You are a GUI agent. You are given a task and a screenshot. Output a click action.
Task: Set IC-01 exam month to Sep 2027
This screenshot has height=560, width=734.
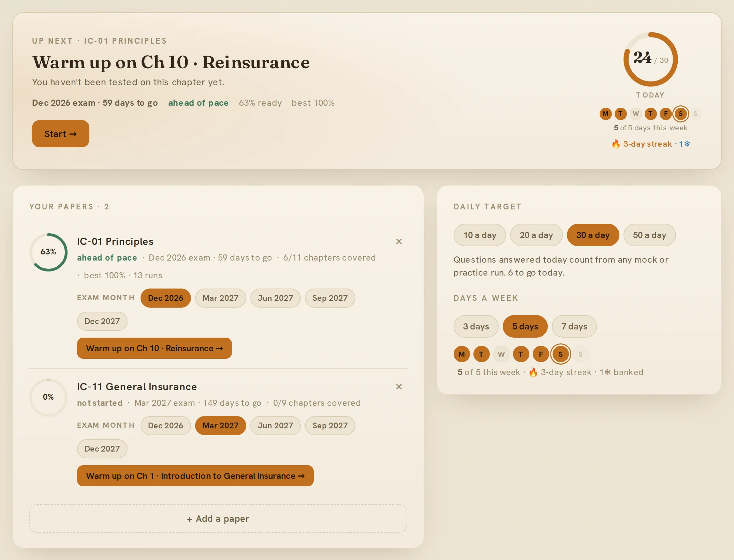[330, 298]
